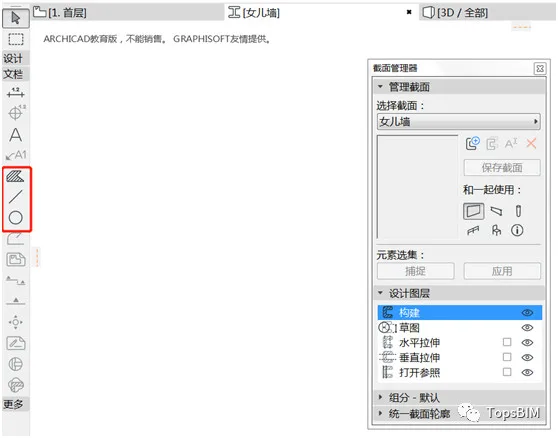Click the 捕捉 button
The width and height of the screenshot is (558, 438).
(416, 271)
